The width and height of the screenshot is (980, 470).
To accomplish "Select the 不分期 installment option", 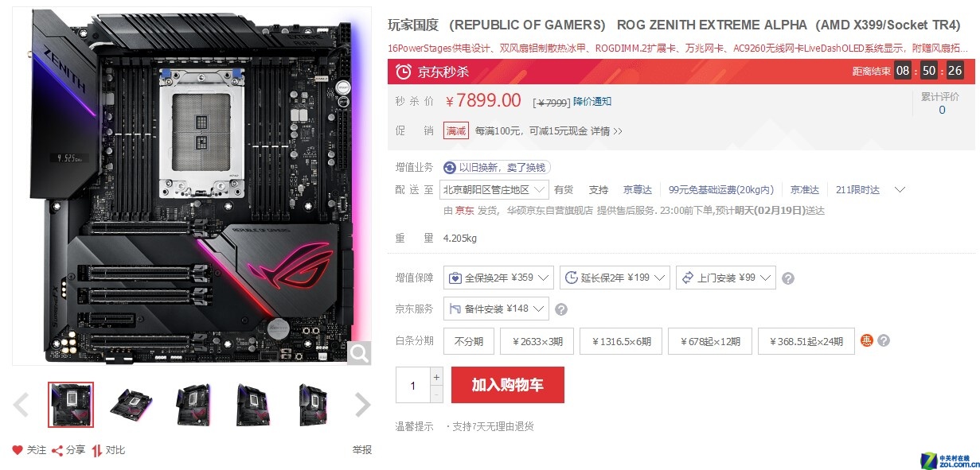I will pyautogui.click(x=469, y=341).
